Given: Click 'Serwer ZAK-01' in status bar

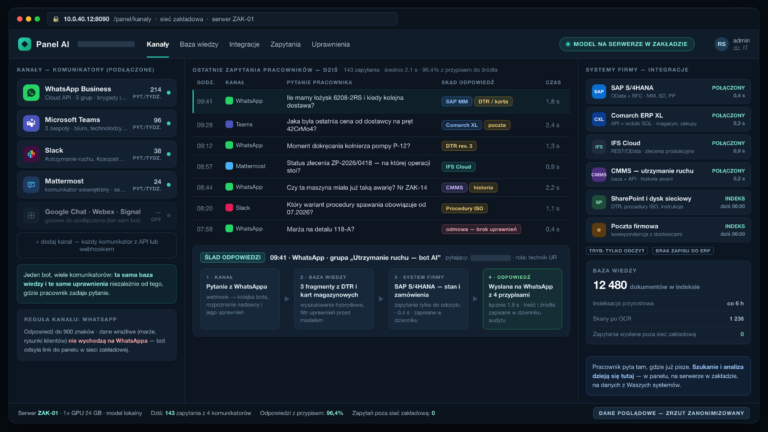Looking at the screenshot, I should coord(38,413).
